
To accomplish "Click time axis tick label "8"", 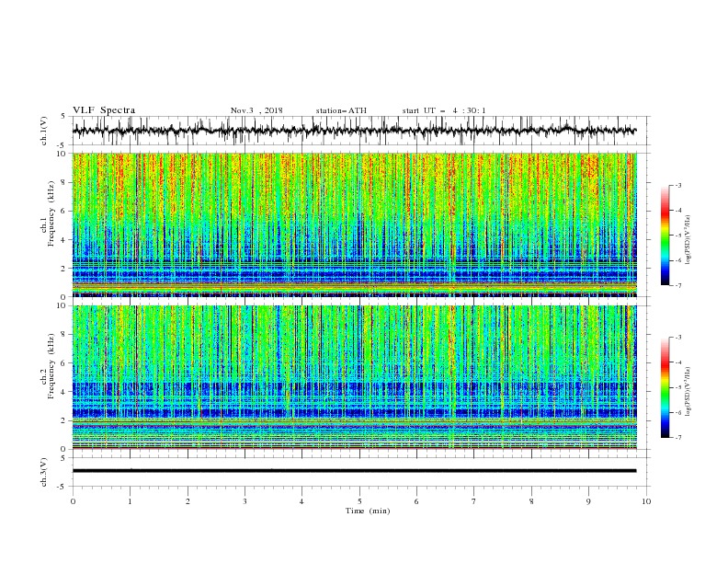I will (x=531, y=501).
